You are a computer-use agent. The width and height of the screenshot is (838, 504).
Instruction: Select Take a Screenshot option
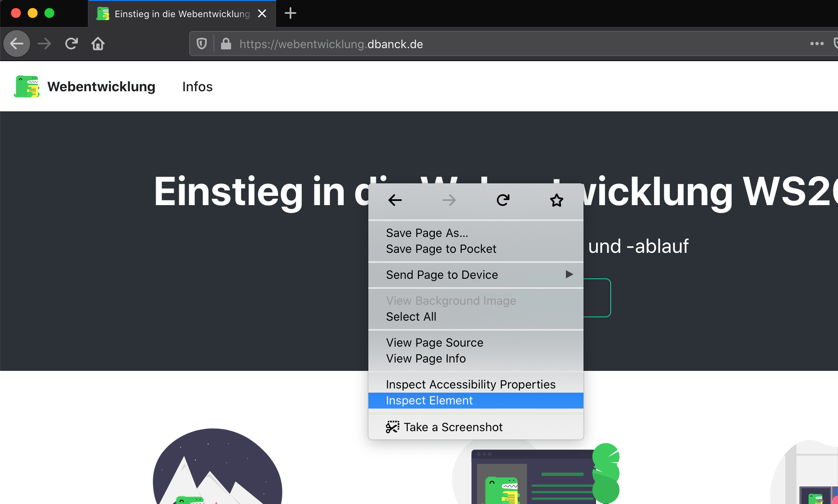[x=453, y=427]
